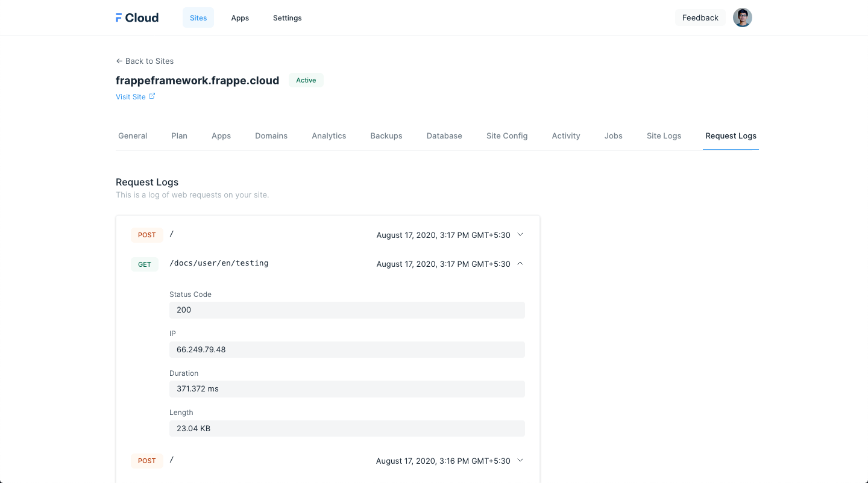Collapse the /docs/user/en/testing GET request
Screen dimensions: 868x483
pyautogui.click(x=520, y=264)
